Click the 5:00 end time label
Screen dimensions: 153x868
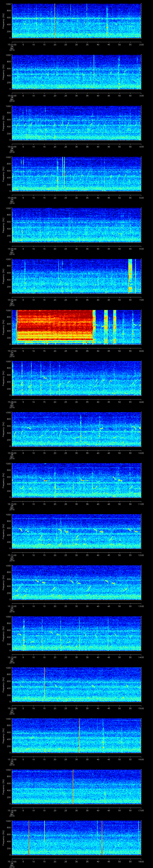pos(141,197)
